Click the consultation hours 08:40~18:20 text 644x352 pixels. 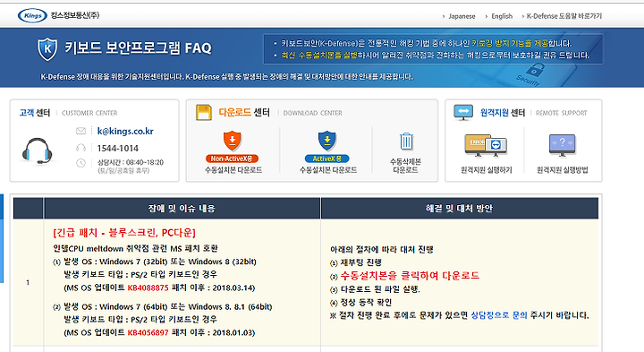(131, 162)
